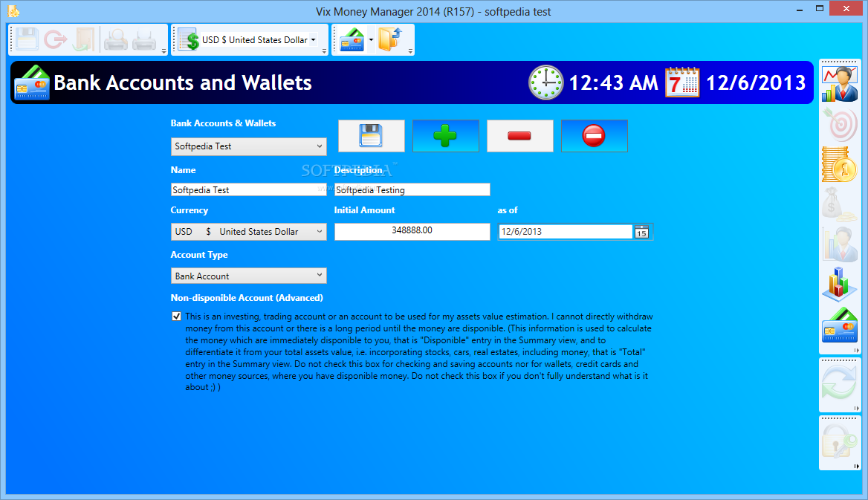Click the printer toolbar icon
The height and width of the screenshot is (500, 868).
click(x=144, y=39)
